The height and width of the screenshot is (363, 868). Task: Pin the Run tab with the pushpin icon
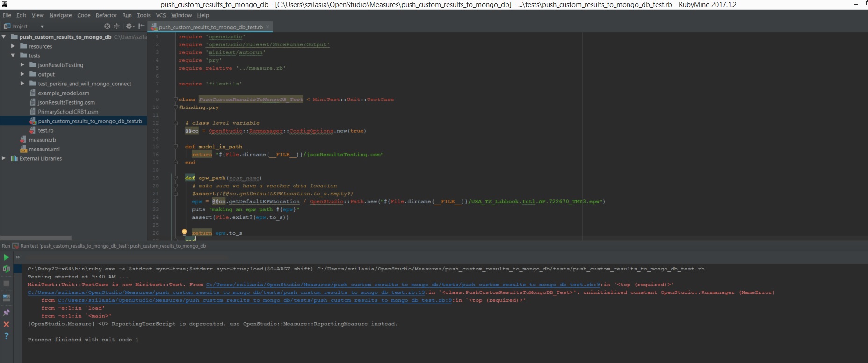(6, 312)
